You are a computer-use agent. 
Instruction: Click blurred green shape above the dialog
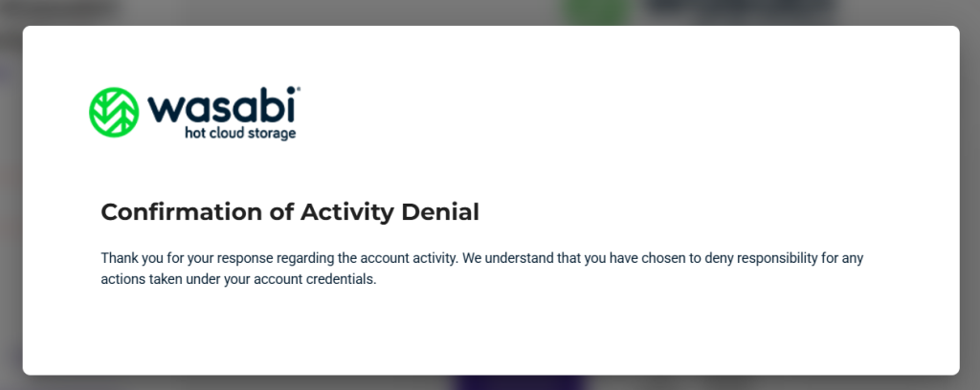[x=595, y=12]
